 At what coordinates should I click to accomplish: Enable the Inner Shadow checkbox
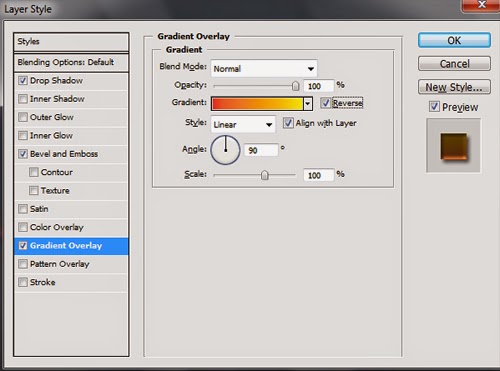23,99
